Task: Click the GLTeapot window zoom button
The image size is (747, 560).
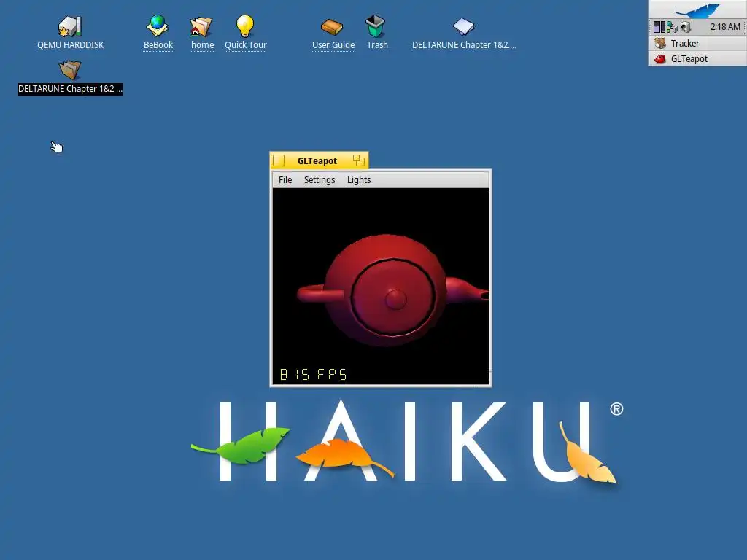Action: click(x=359, y=160)
